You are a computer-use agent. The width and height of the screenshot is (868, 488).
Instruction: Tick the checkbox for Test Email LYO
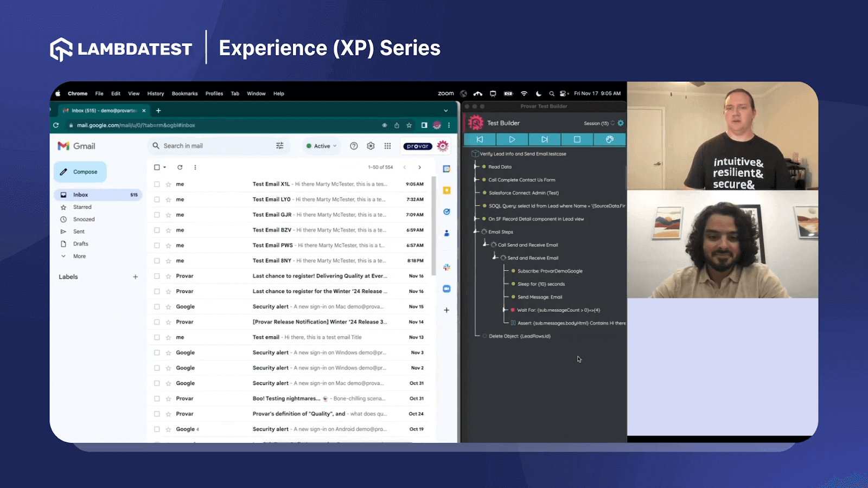(x=157, y=200)
